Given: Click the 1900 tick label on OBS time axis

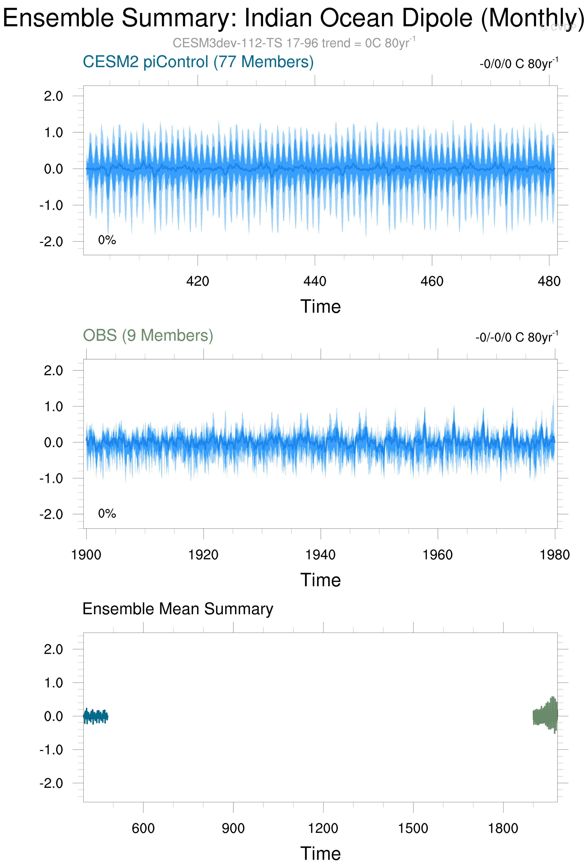Looking at the screenshot, I should pyautogui.click(x=86, y=555).
